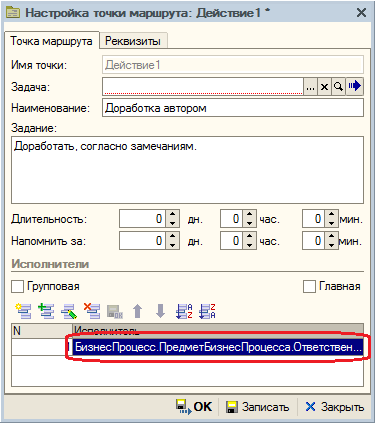Image resolution: width=375 pixels, height=423 pixels.
Task: Decrease Длительность hours value
Action: coord(249,223)
